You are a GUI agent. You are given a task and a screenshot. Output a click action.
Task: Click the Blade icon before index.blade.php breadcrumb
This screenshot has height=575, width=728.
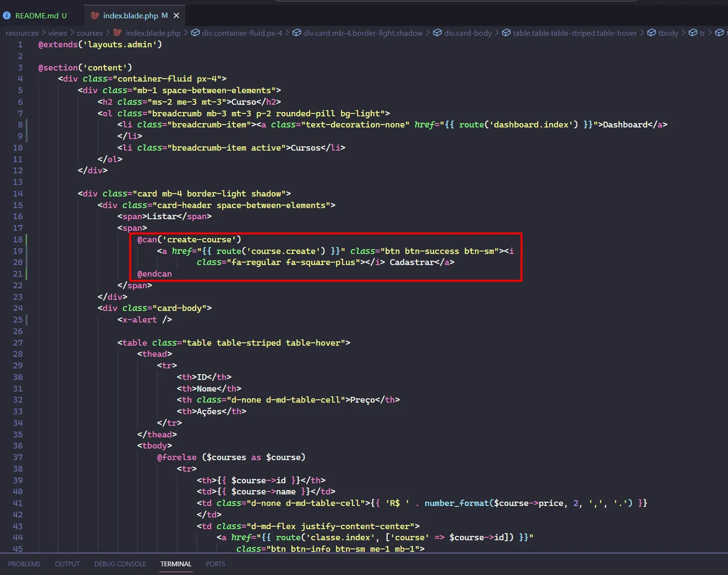pos(117,33)
